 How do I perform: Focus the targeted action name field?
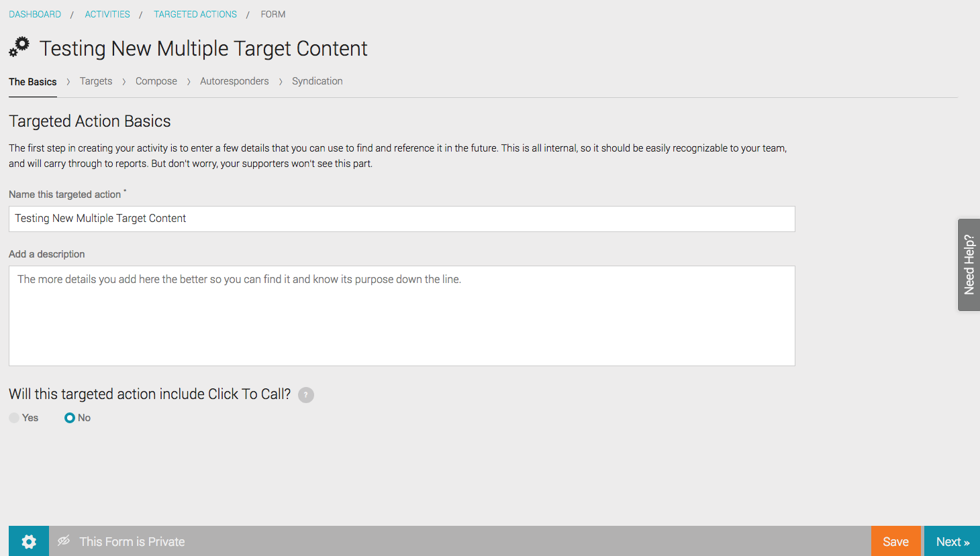point(402,219)
